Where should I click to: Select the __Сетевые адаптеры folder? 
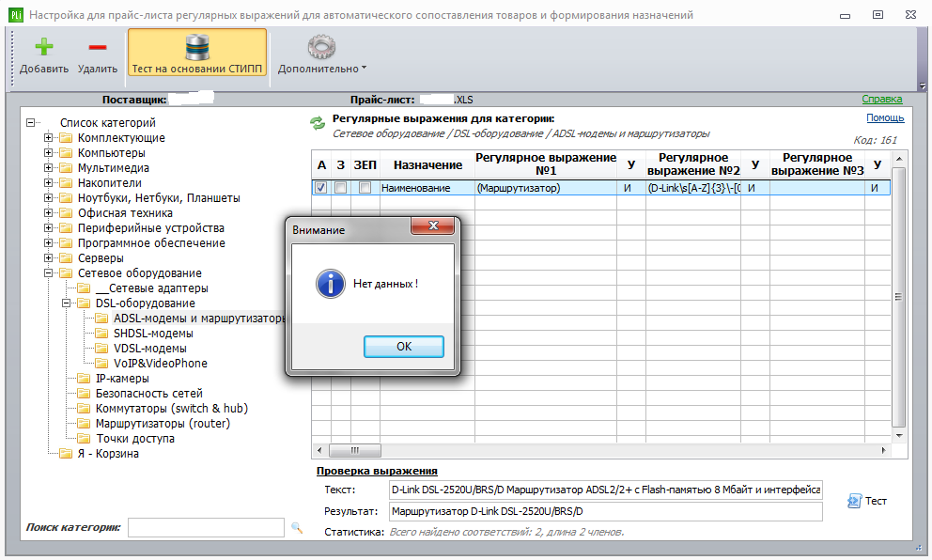(x=151, y=288)
